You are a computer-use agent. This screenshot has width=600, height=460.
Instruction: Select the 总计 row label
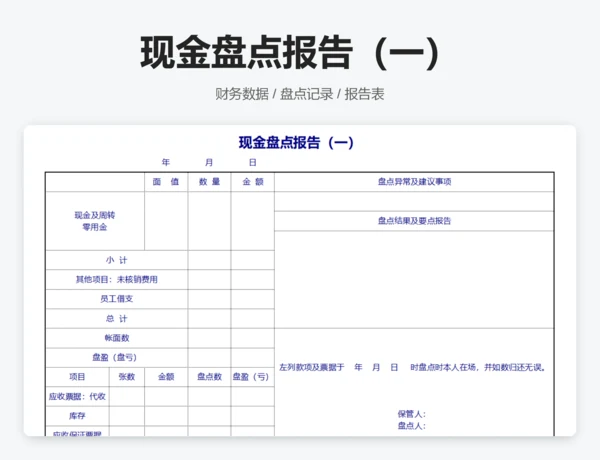click(x=117, y=318)
